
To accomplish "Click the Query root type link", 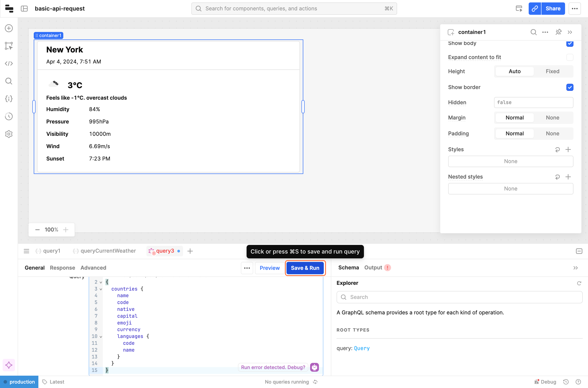I will [x=361, y=348].
